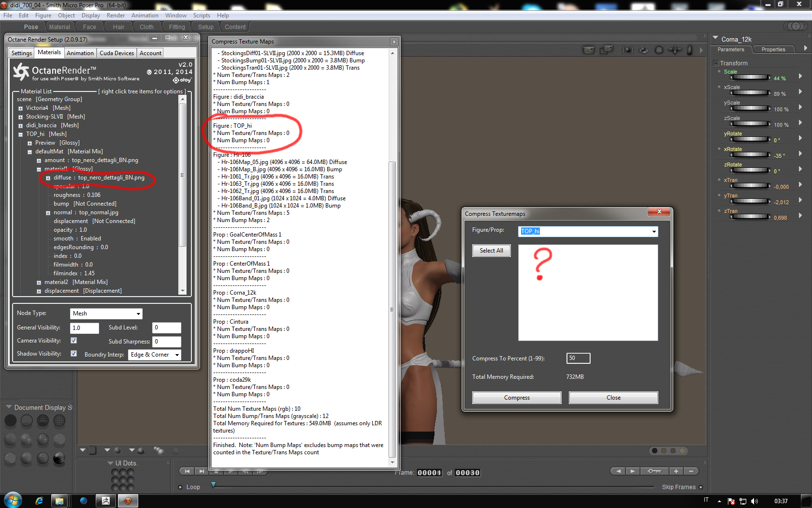Click the current Frame number field

(429, 473)
